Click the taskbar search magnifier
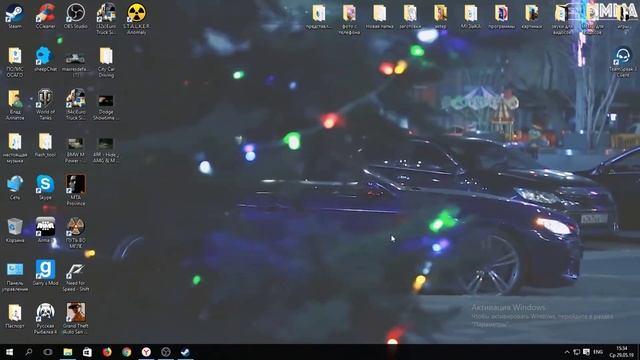 pyautogui.click(x=28, y=352)
